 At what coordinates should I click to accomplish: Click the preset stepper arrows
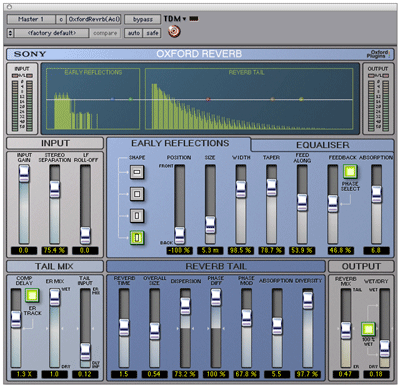point(10,33)
